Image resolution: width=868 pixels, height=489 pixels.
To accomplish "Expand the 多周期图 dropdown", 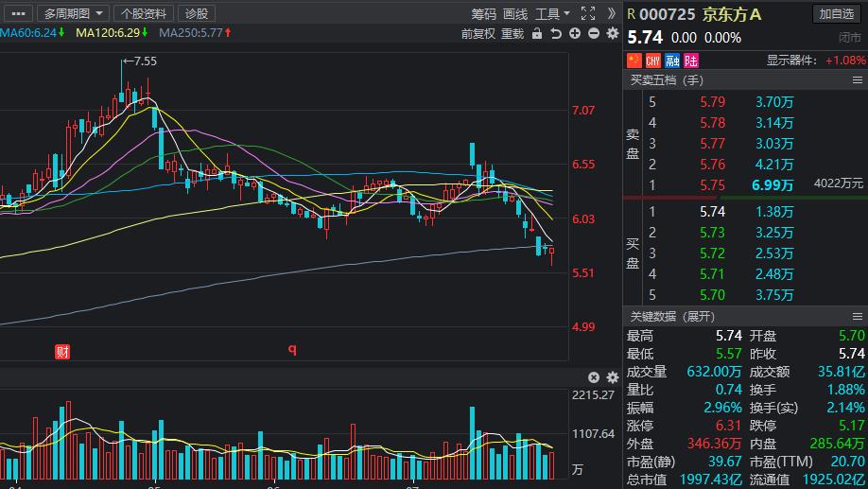I will [x=74, y=13].
